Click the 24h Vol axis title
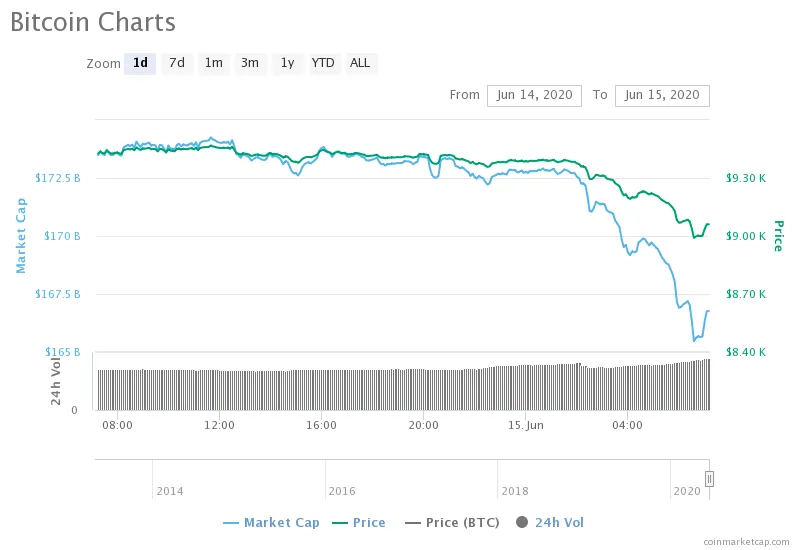Viewport: 800px width, 550px height. click(x=56, y=382)
